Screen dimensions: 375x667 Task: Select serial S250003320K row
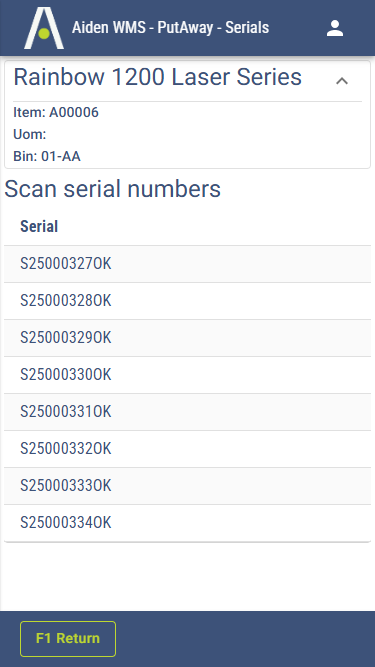(x=188, y=449)
